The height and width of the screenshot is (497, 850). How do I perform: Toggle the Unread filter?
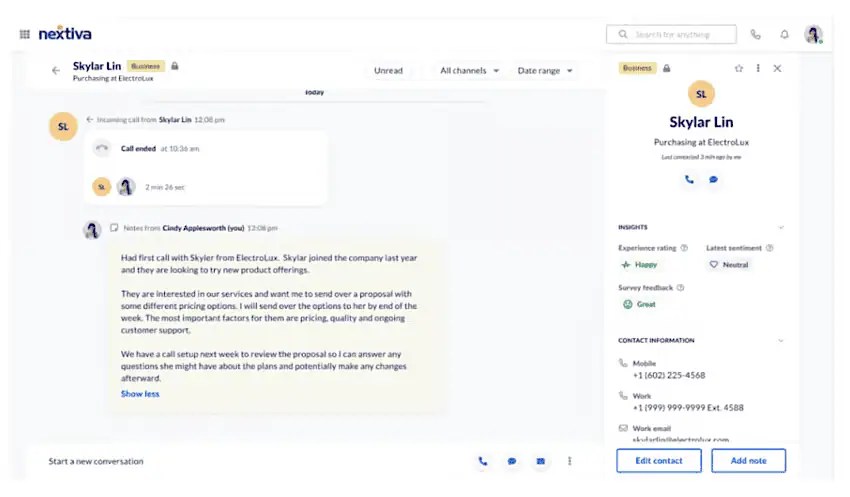click(388, 71)
